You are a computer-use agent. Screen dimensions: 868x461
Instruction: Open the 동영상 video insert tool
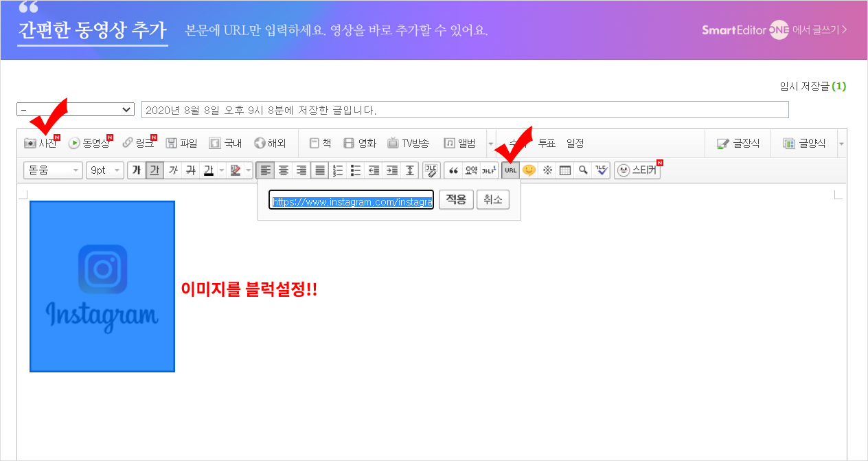coord(89,144)
